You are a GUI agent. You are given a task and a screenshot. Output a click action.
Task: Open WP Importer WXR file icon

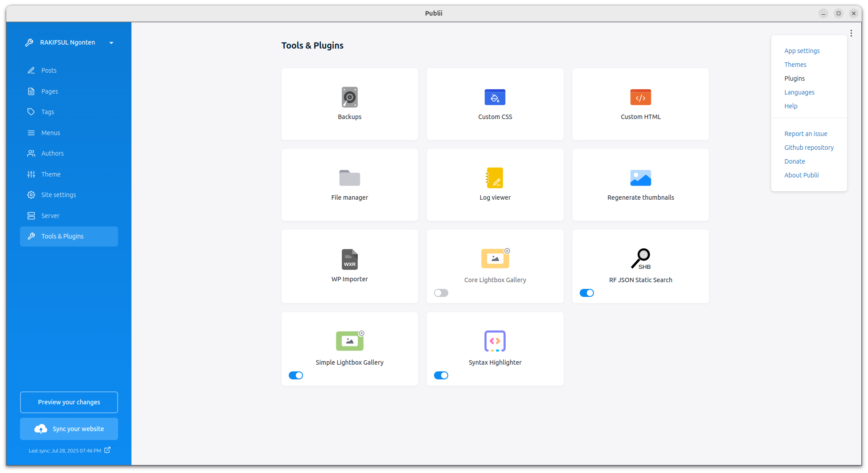point(349,259)
